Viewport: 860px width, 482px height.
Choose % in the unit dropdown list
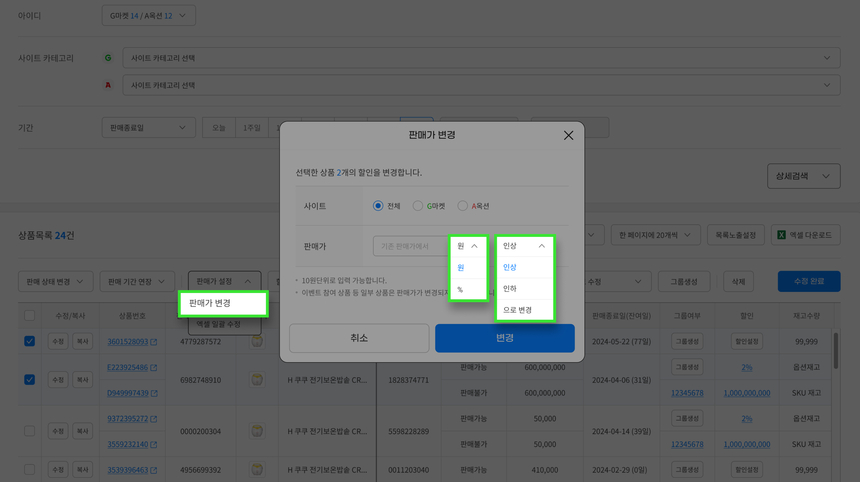click(468, 289)
